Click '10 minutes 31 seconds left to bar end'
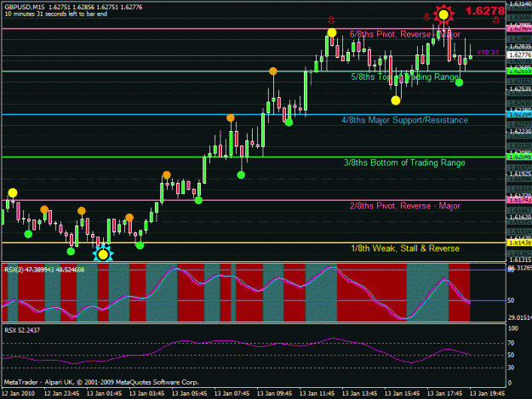 click(55, 14)
